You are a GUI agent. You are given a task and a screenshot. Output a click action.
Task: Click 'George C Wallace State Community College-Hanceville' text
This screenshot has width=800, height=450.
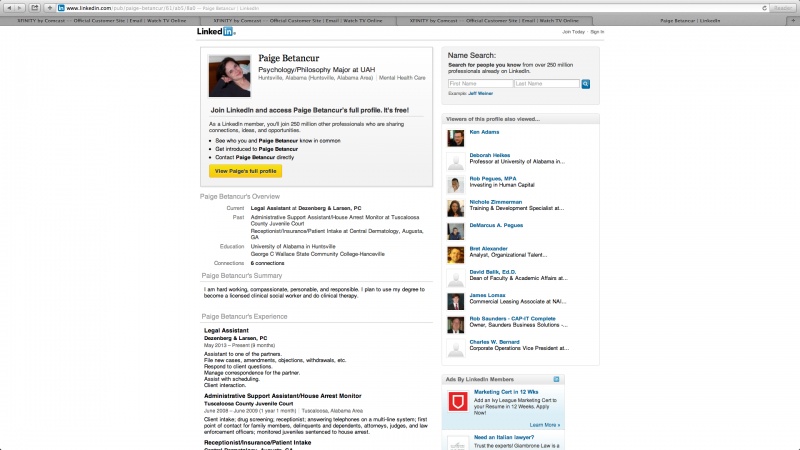(317, 254)
